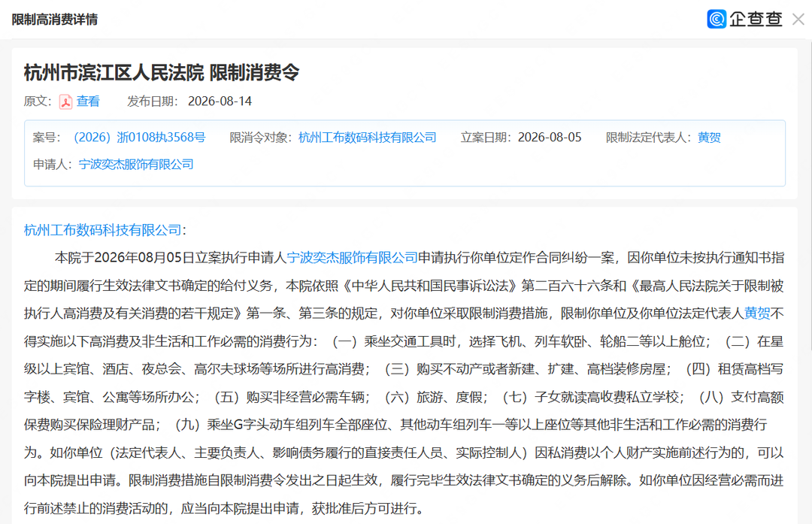Image resolution: width=812 pixels, height=524 pixels.
Task: Select the filing date 2026-08-05
Action: (550, 138)
